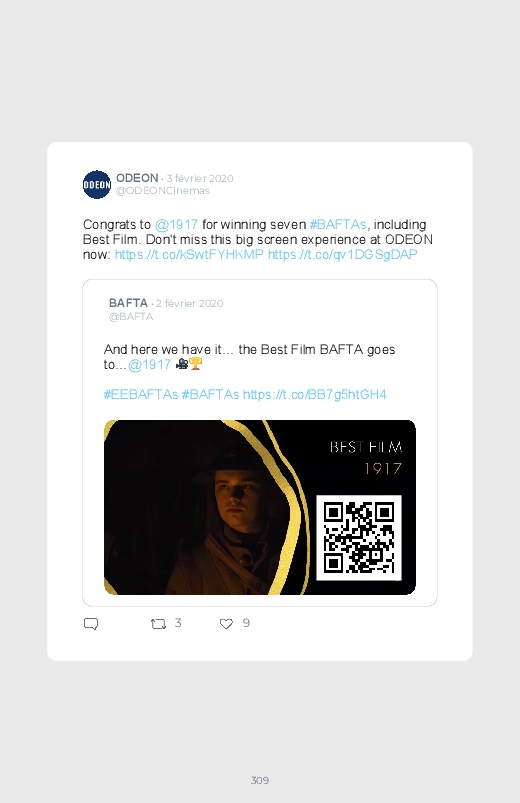Open the quoted BAFTA account name
Image resolution: width=520 pixels, height=803 pixels.
[128, 303]
